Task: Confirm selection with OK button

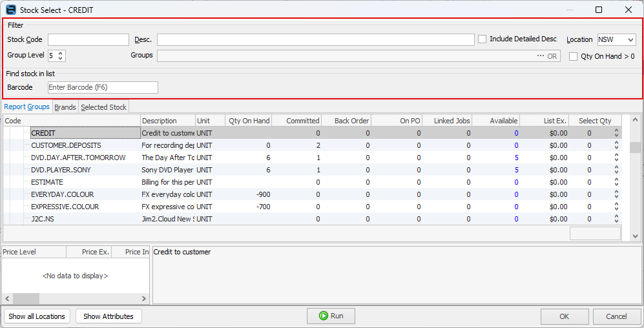Action: pyautogui.click(x=565, y=316)
